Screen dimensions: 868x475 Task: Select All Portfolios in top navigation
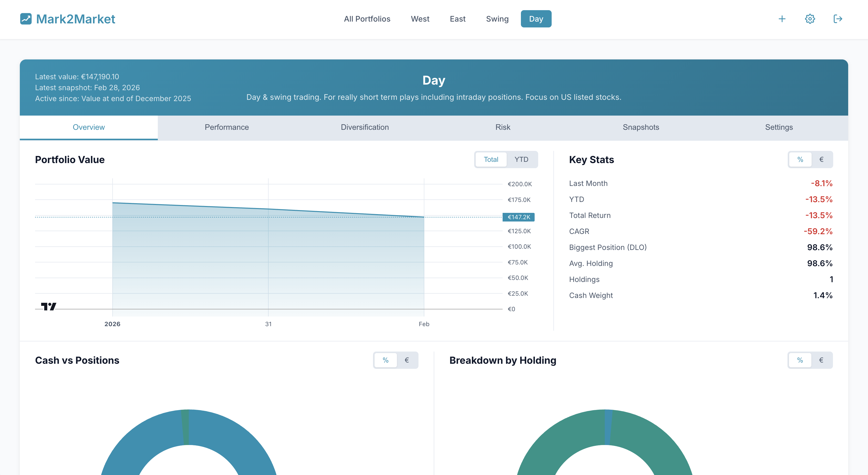pos(367,19)
